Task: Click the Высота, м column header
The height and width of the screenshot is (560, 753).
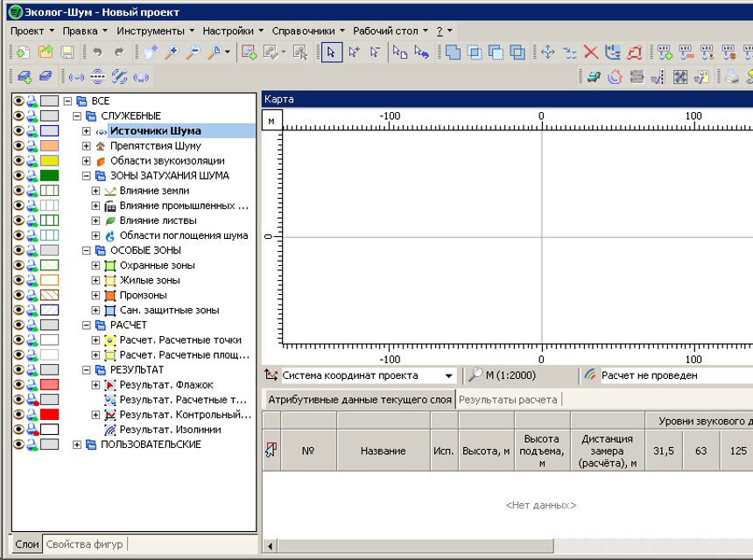Action: coord(486,451)
